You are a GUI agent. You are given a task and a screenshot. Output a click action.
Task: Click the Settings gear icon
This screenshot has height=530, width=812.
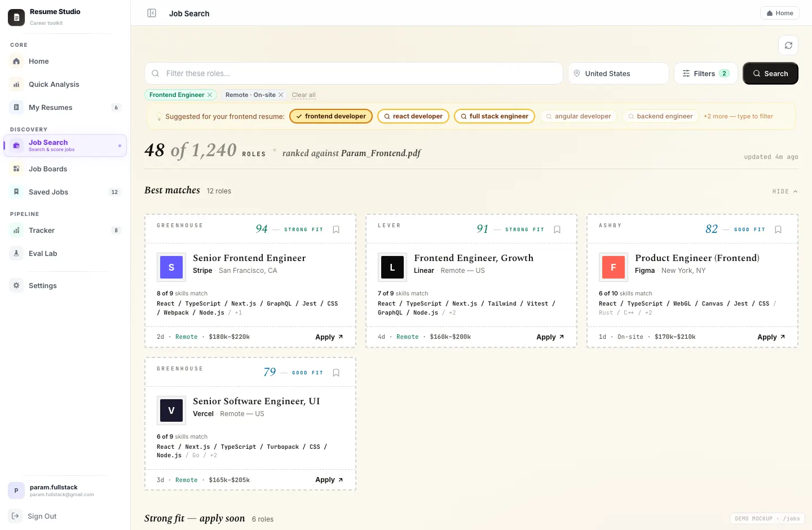pos(16,285)
